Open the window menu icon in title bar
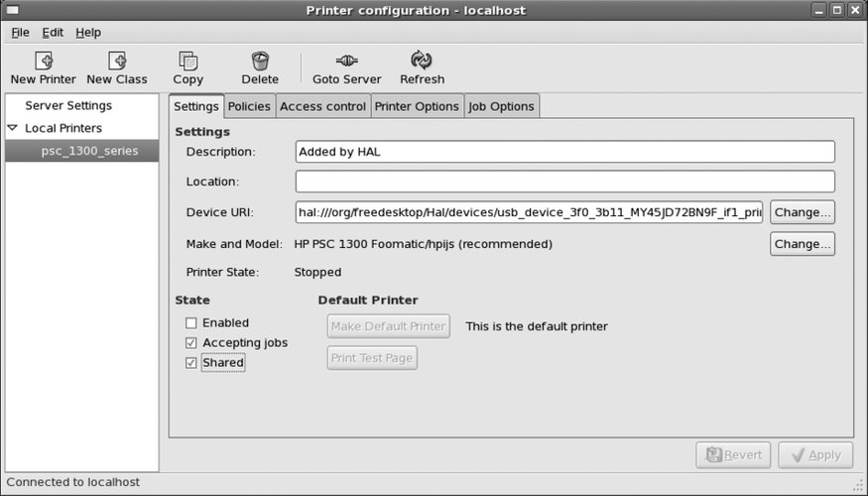Image resolution: width=868 pixels, height=496 pixels. click(13, 10)
